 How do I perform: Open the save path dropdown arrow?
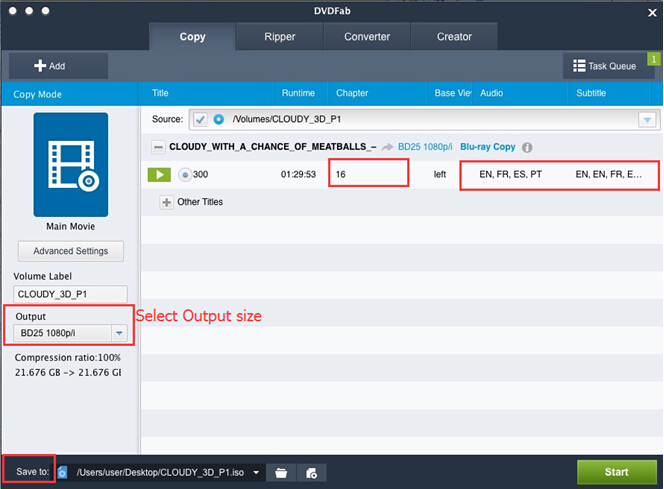tap(256, 472)
